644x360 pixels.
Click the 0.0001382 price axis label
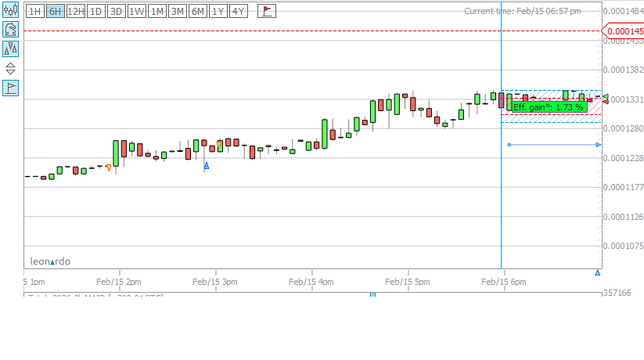click(623, 70)
